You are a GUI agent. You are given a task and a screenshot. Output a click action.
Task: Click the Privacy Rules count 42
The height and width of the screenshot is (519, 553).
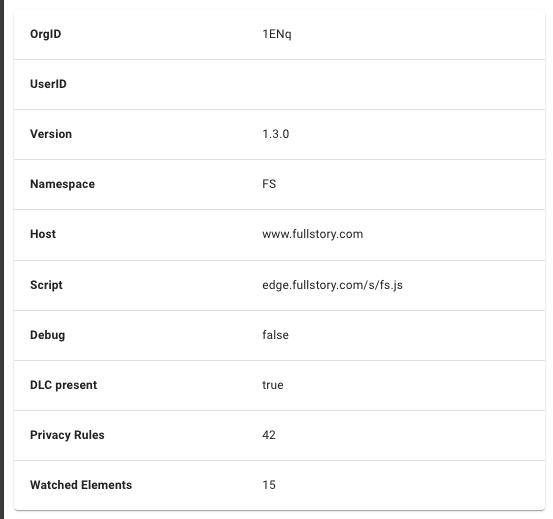pos(269,435)
